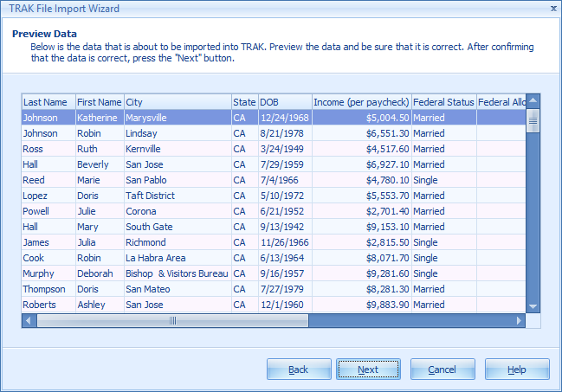This screenshot has height=392, width=562.
Task: Sort by the Last Name column header
Action: [x=48, y=102]
